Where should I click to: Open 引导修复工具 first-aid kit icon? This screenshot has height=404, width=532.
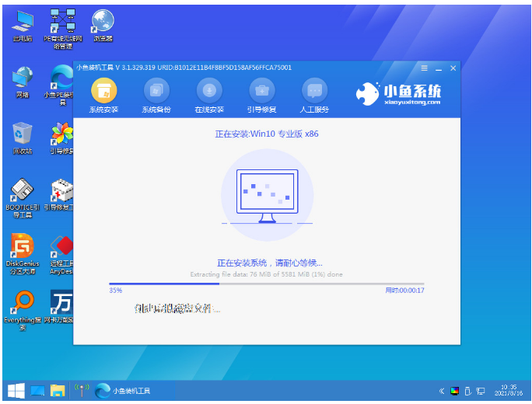pos(59,195)
